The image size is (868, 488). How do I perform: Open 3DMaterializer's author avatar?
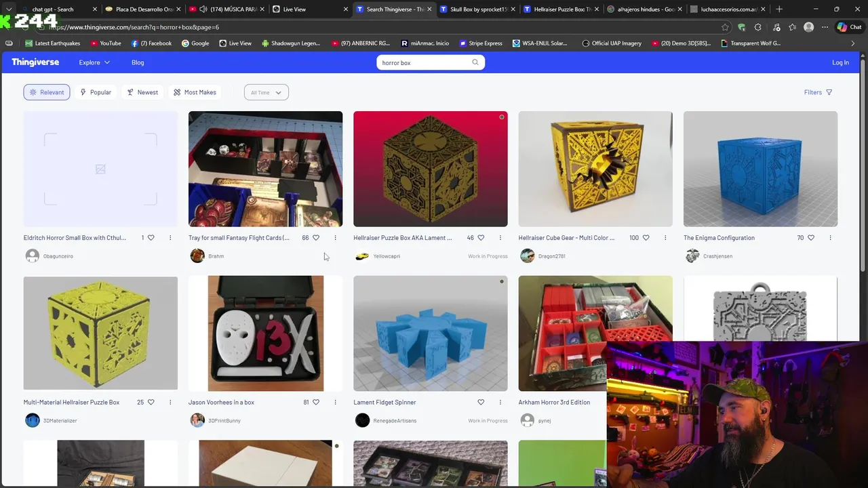32,420
